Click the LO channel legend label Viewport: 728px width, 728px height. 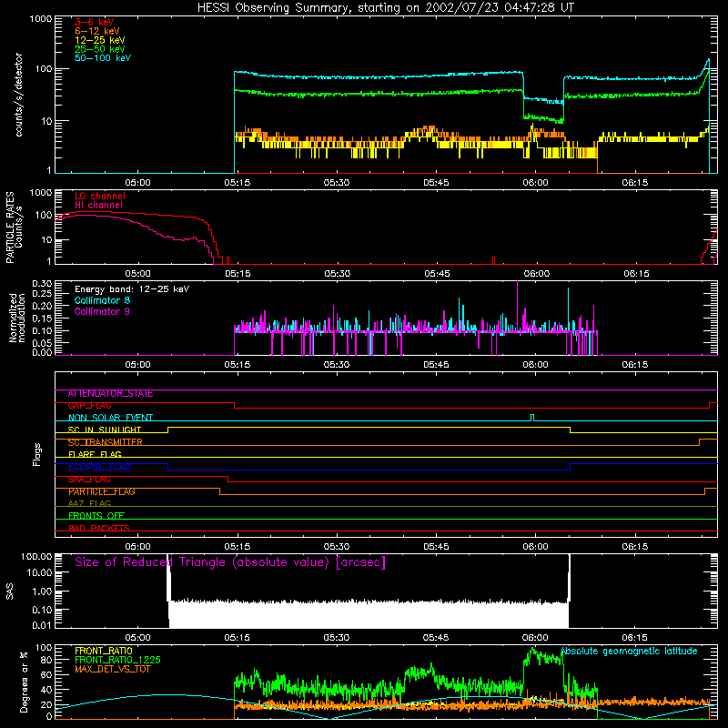pos(100,196)
